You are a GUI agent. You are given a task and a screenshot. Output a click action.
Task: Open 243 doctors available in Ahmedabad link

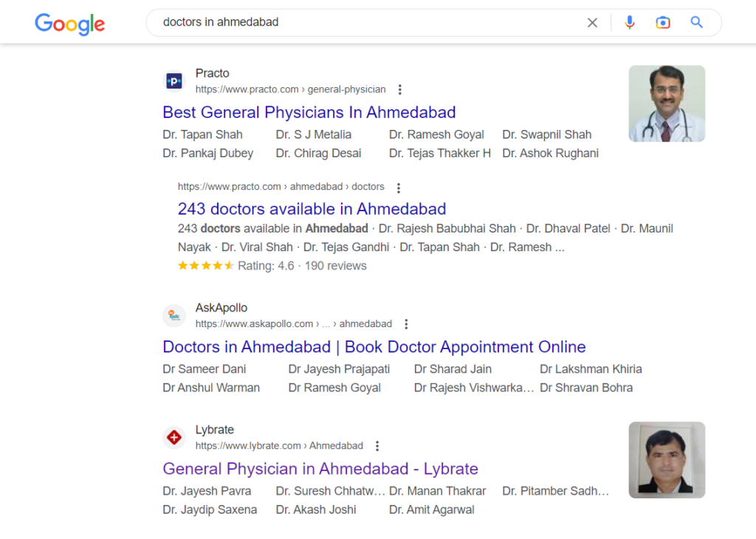pos(312,209)
